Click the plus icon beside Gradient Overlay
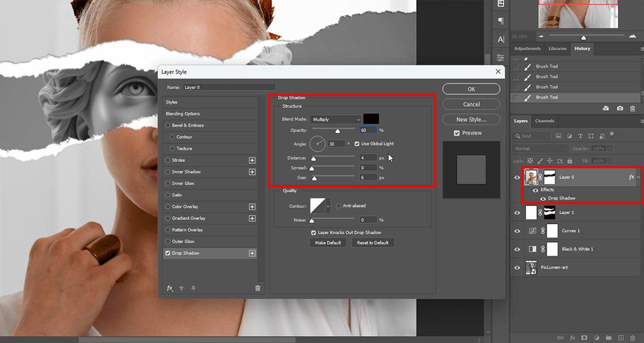644x343 pixels. (252, 218)
